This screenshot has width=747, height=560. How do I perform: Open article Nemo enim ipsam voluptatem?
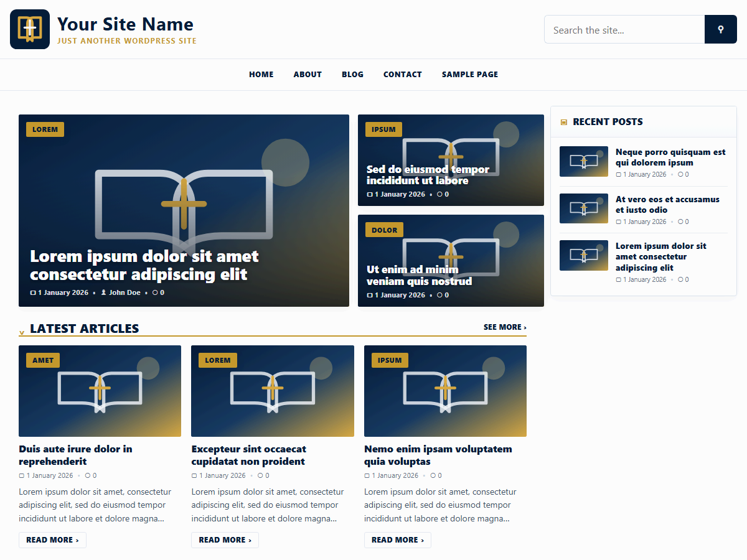(438, 455)
